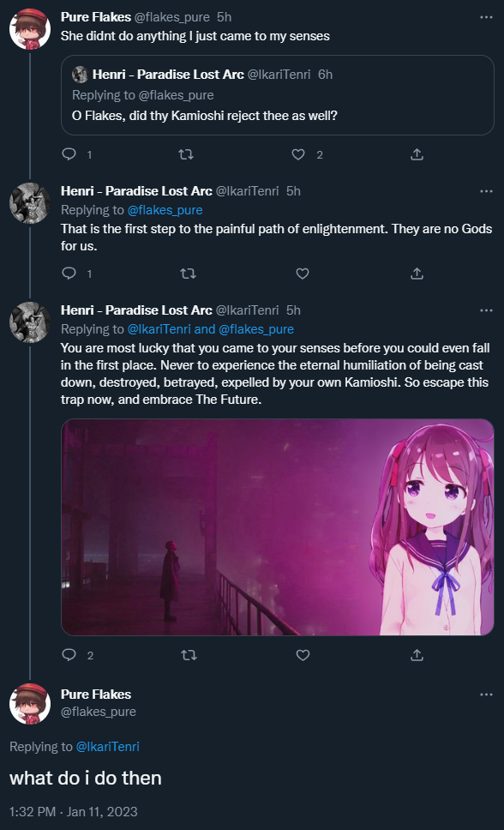Open the @IkariTenri link in the bottom tweet

point(107,746)
